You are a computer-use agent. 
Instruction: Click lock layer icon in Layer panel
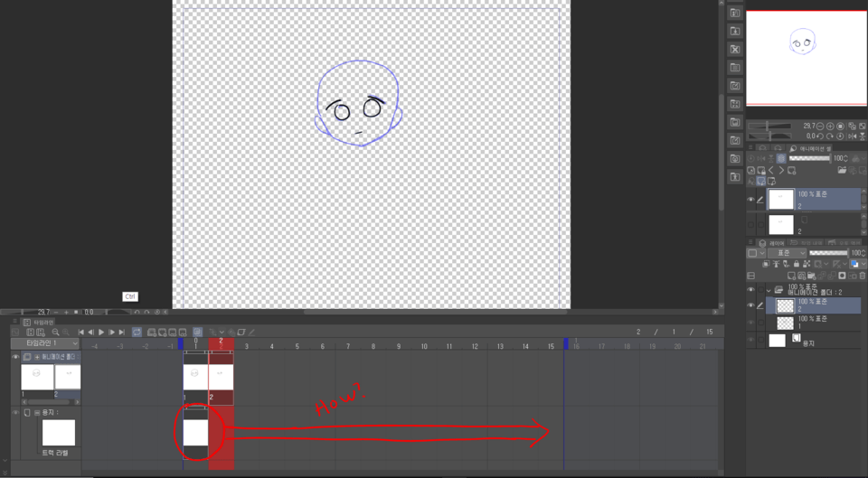pos(796,264)
